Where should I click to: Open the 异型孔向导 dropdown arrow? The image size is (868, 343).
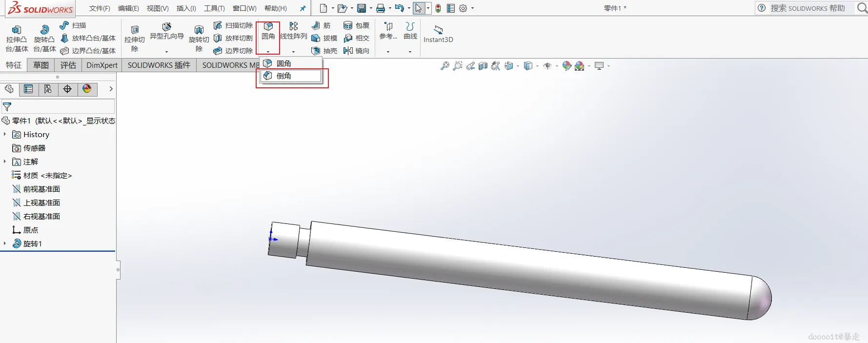(166, 51)
